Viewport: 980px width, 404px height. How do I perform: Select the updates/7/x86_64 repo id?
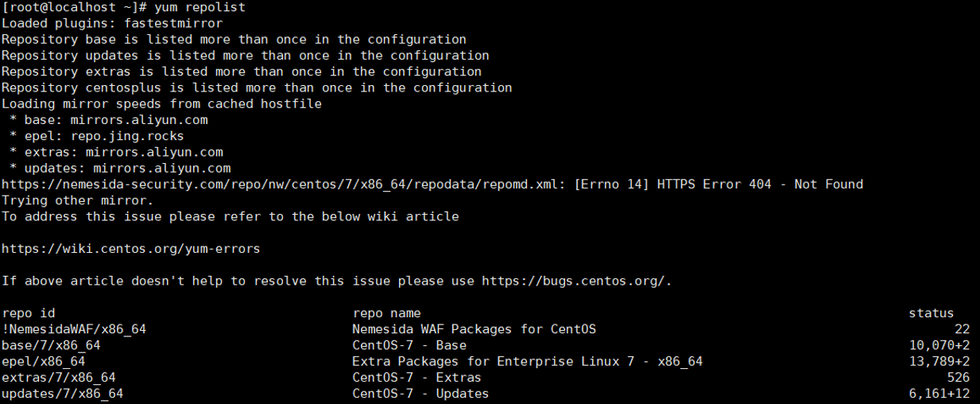coord(62,394)
